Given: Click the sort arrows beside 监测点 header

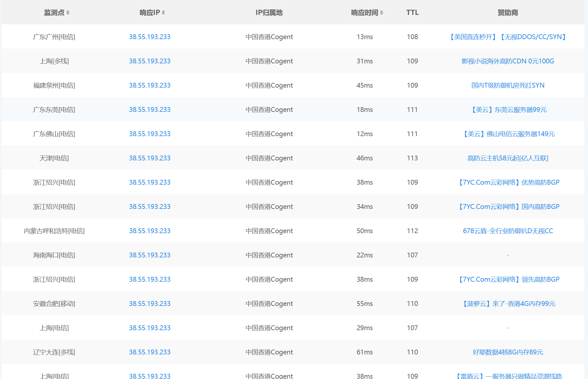Looking at the screenshot, I should [x=68, y=13].
